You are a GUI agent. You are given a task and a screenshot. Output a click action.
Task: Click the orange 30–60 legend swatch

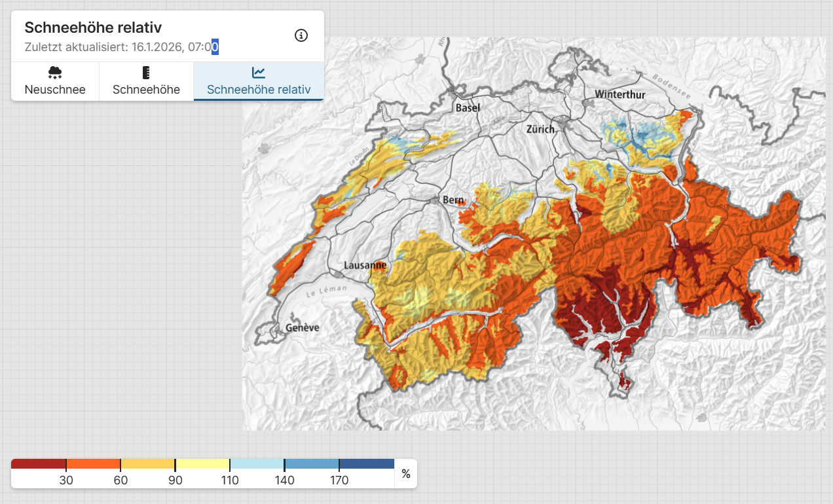pos(93,464)
